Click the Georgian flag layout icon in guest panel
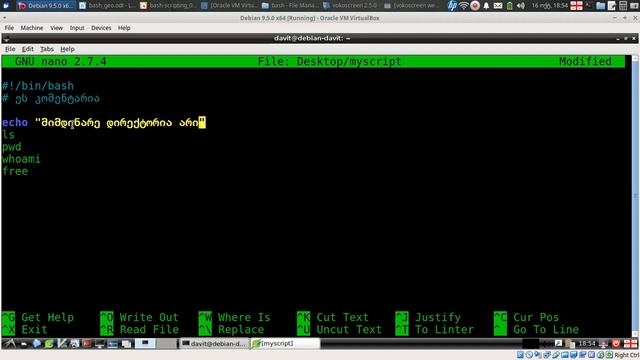Image resolution: width=640 pixels, height=360 pixels. (x=630, y=344)
